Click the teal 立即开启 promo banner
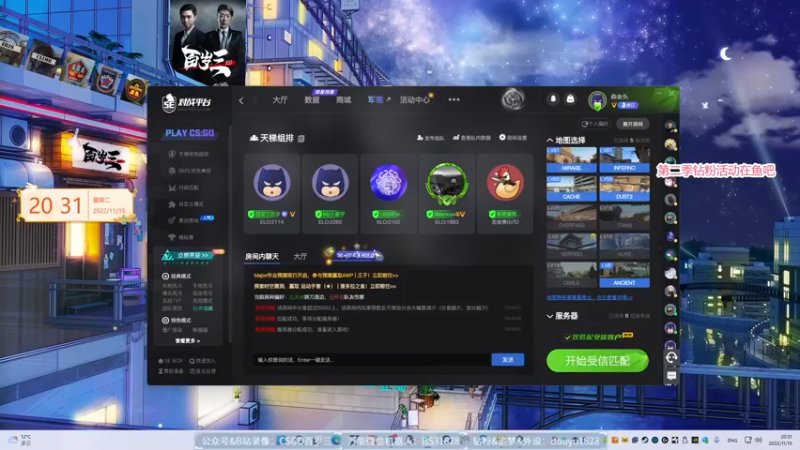 190,257
